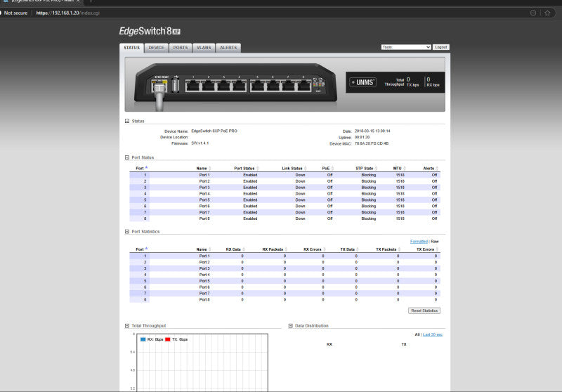Click the switch device image
Screen dimensions: 562x392
(235, 84)
